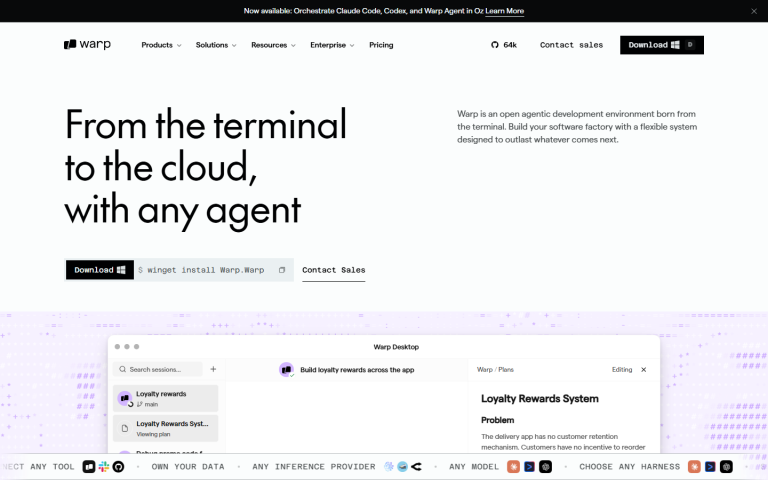Click the header Download button

(662, 45)
